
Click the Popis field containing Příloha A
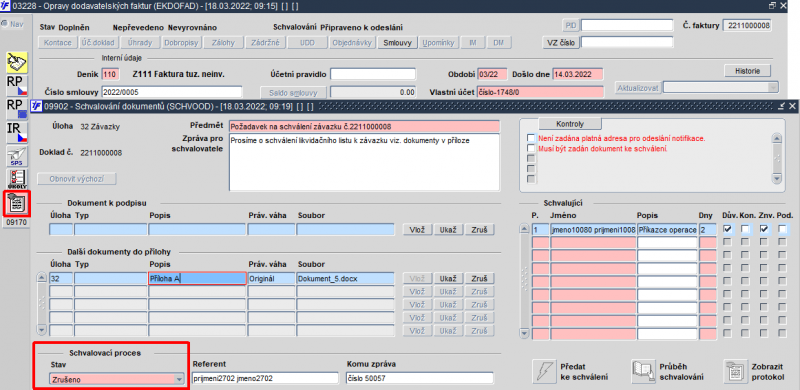(x=197, y=279)
